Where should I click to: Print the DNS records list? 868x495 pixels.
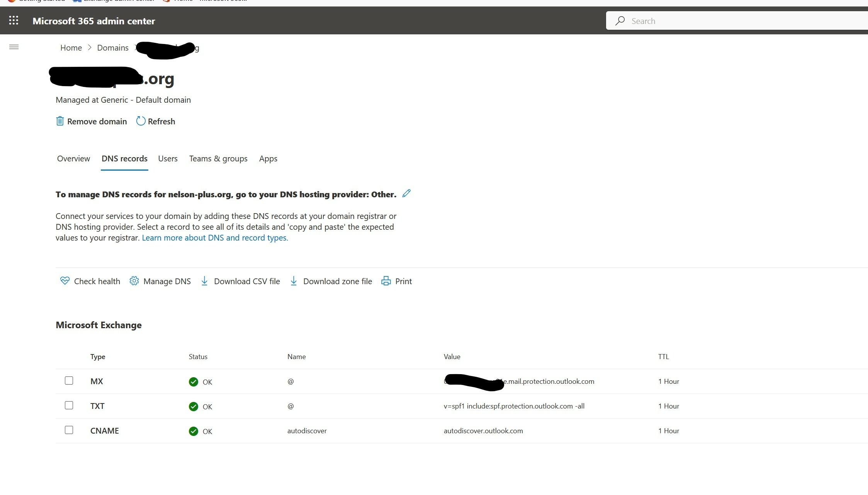(397, 281)
